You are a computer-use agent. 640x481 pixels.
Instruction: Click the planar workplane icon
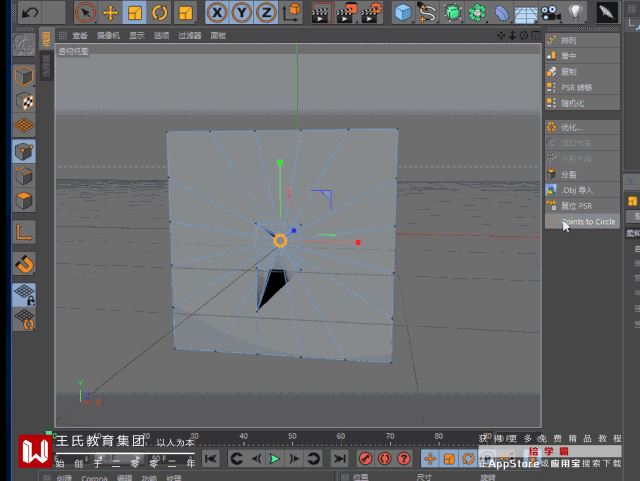[x=24, y=320]
